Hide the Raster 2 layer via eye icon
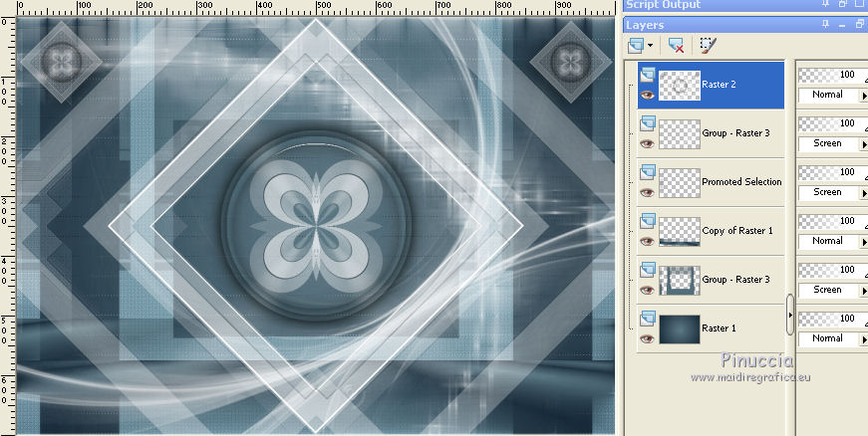This screenshot has height=436, width=868. [x=647, y=95]
